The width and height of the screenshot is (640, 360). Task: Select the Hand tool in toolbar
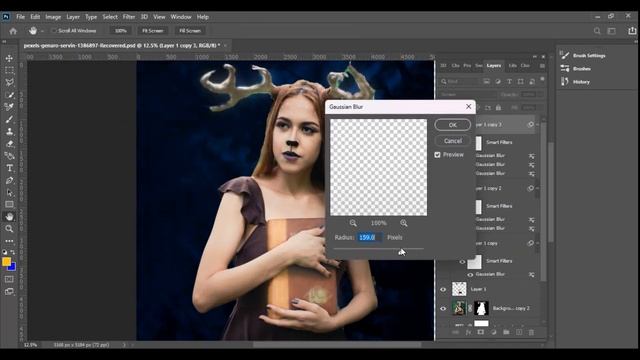(x=9, y=217)
